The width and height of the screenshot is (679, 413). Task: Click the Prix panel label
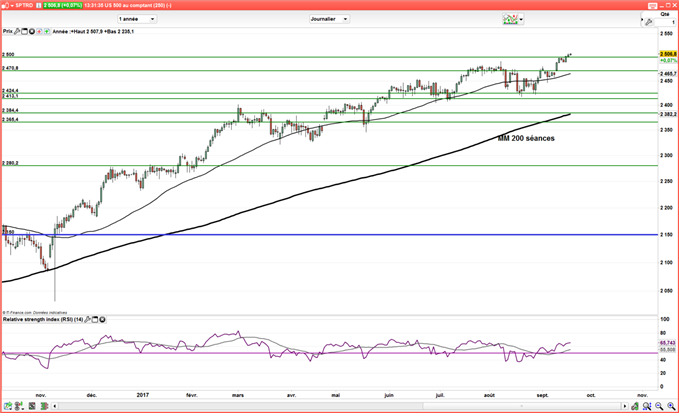pos(8,31)
